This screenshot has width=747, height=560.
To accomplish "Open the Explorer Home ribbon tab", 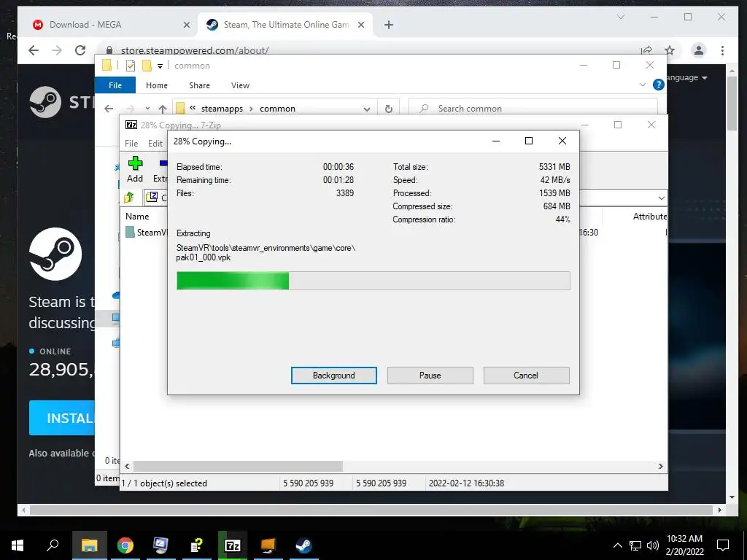I will coord(157,85).
